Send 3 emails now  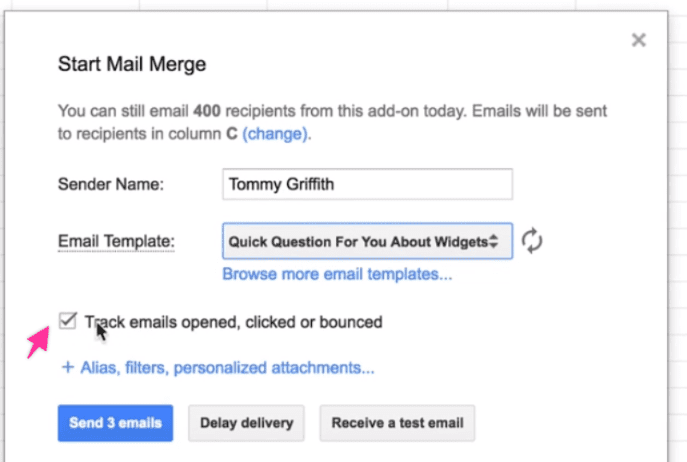click(x=115, y=423)
